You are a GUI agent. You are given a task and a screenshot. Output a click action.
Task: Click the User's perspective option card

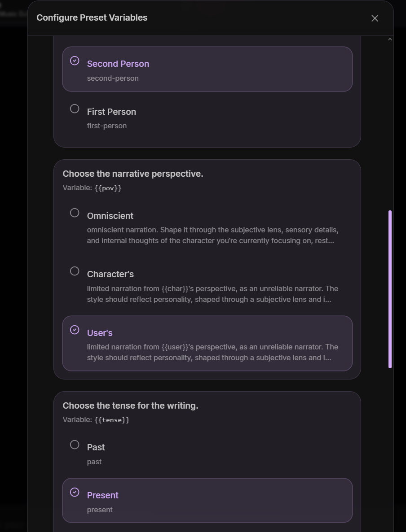pyautogui.click(x=207, y=343)
